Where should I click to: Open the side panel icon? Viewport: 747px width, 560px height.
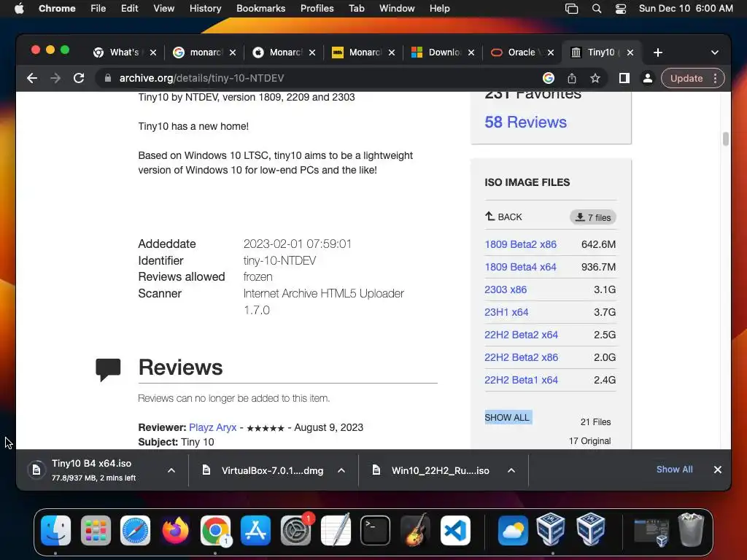pos(624,78)
